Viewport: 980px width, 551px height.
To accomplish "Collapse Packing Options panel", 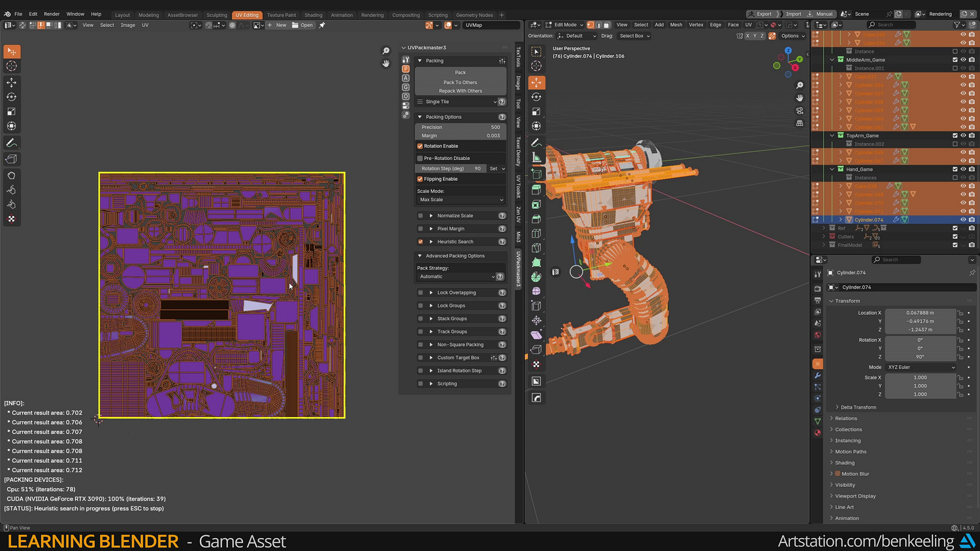I will point(420,117).
